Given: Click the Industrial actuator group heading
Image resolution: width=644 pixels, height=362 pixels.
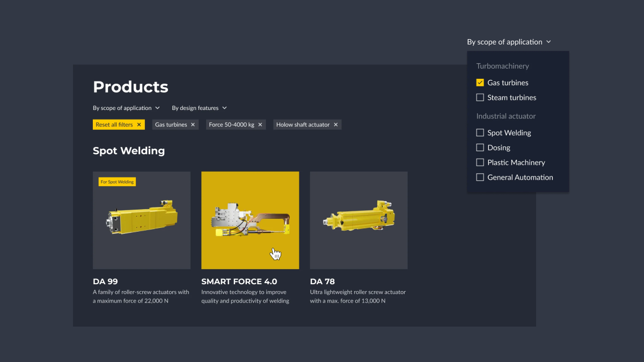Looking at the screenshot, I should 506,116.
